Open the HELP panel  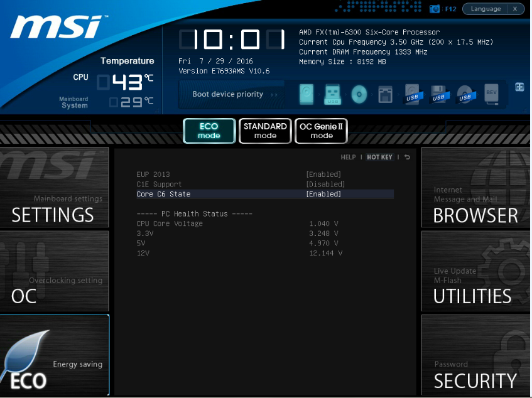tap(348, 158)
